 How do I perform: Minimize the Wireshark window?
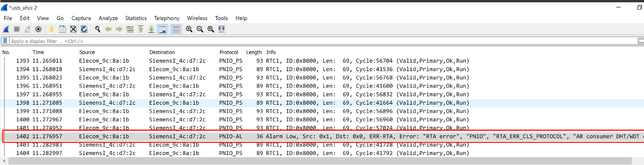(619, 7)
